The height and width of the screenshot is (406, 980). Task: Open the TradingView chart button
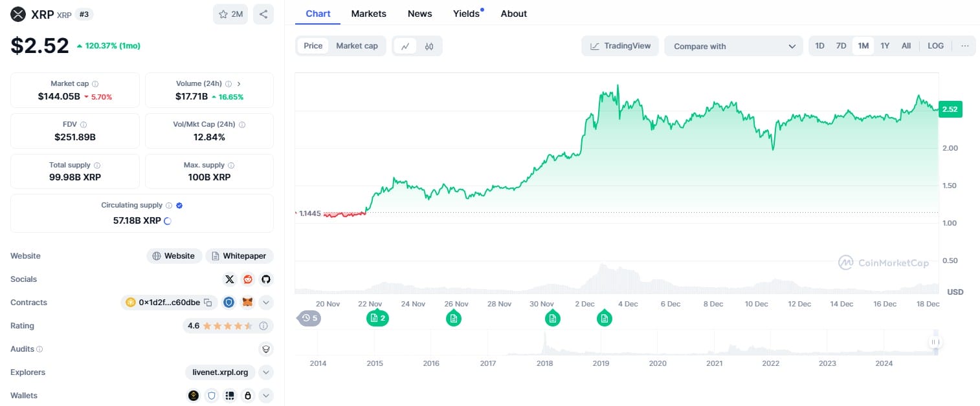tap(620, 46)
